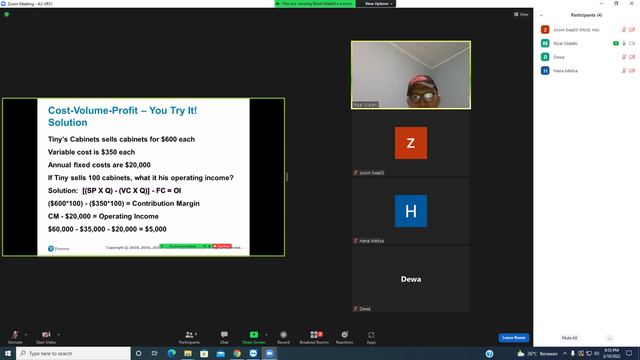640x360 pixels.
Task: Click the volume icon in system tray
Action: pyautogui.click(x=596, y=353)
